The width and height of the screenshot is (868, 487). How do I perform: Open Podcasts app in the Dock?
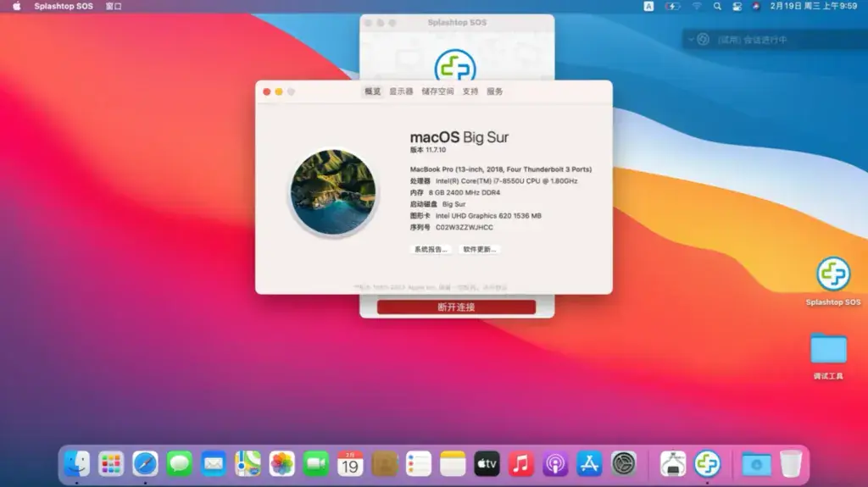coord(555,464)
